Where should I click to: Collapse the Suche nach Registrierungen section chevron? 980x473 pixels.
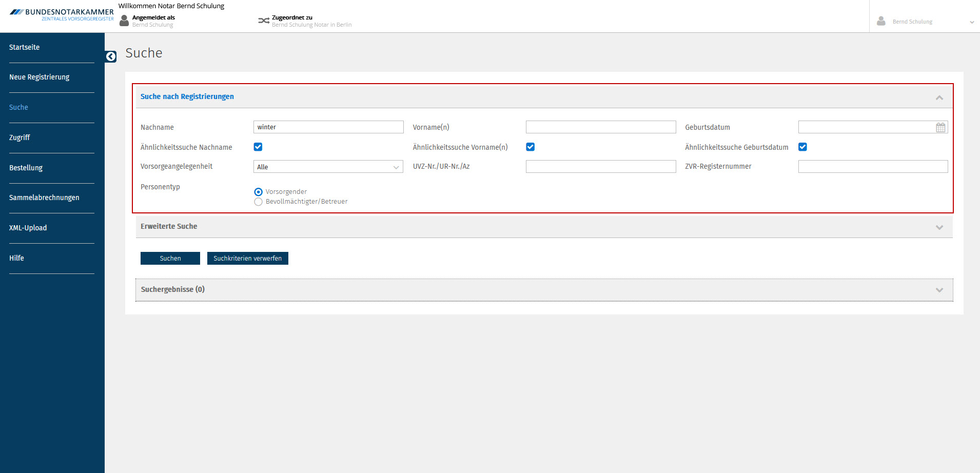coord(939,97)
